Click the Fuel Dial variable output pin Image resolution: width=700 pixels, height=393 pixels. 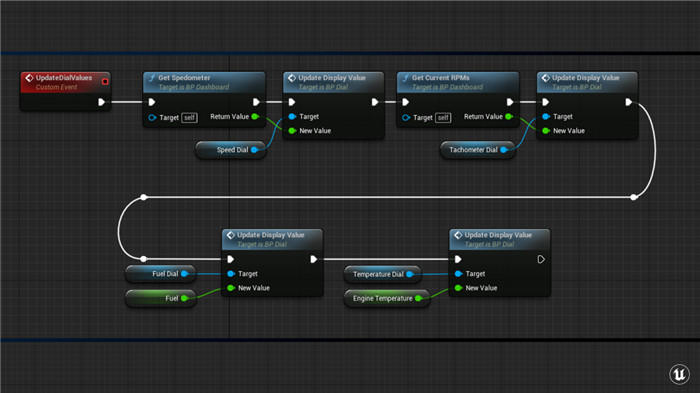(x=184, y=274)
